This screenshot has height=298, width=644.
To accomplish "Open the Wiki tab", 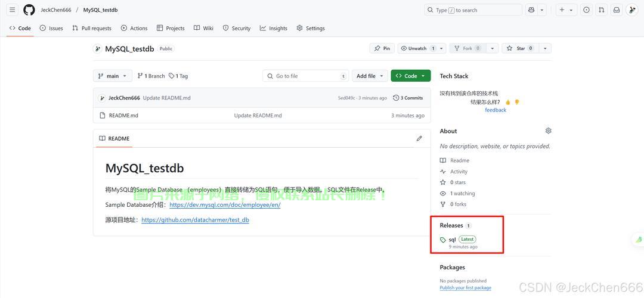I will tap(203, 29).
